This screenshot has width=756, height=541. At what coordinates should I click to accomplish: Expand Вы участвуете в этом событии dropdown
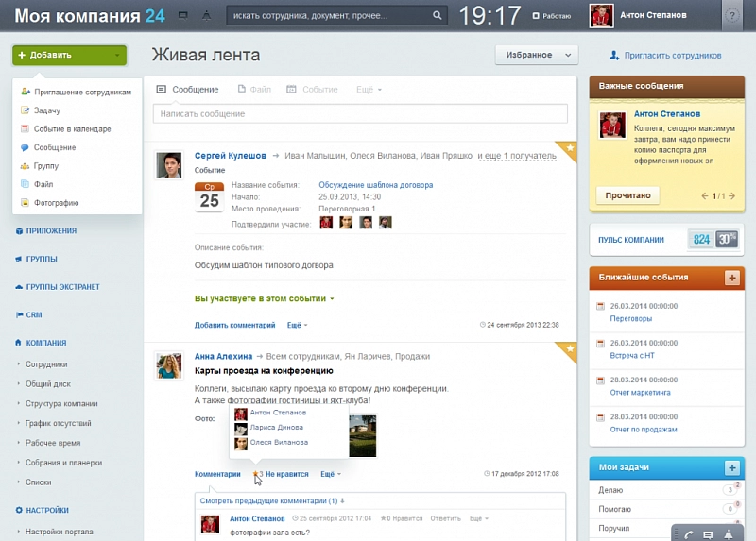[x=264, y=298]
